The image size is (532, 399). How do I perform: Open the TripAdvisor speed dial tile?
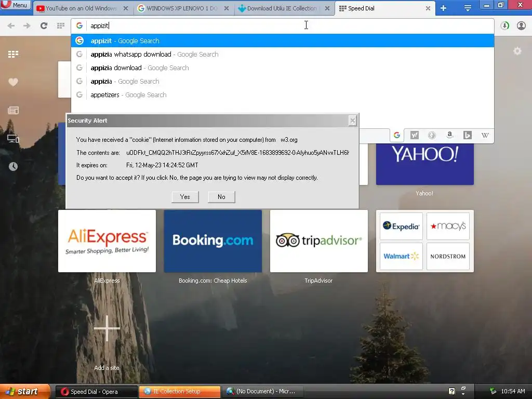click(318, 241)
